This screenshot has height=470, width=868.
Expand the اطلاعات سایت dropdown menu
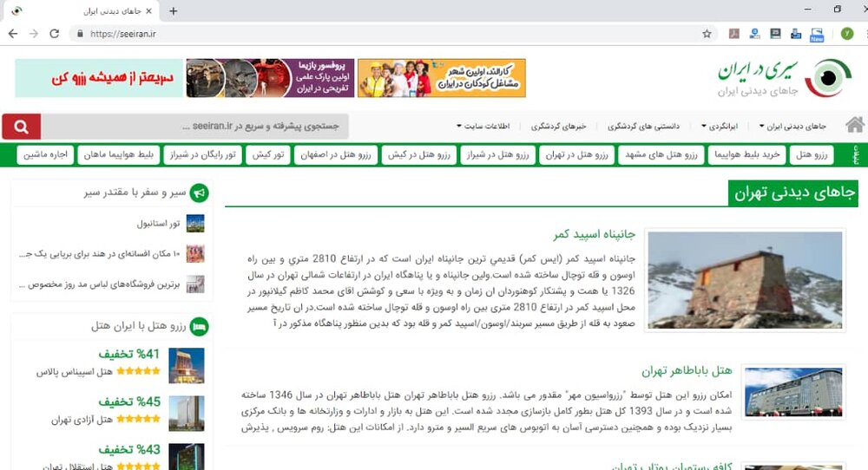coord(483,126)
